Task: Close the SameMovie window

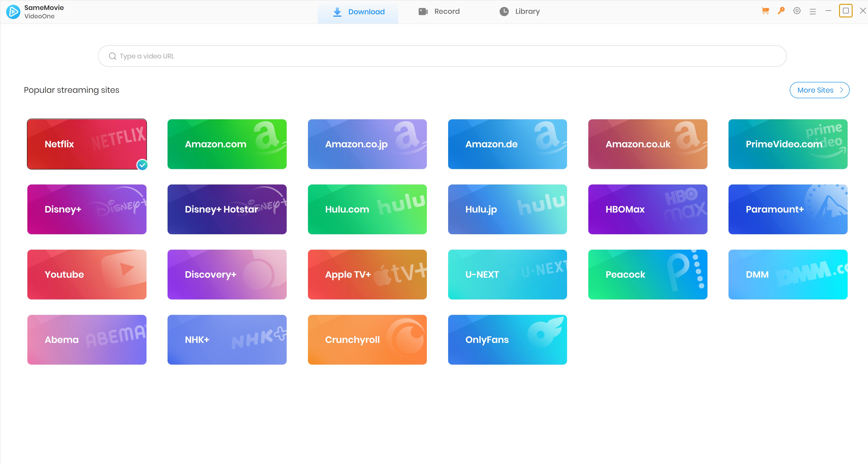Action: [x=863, y=11]
